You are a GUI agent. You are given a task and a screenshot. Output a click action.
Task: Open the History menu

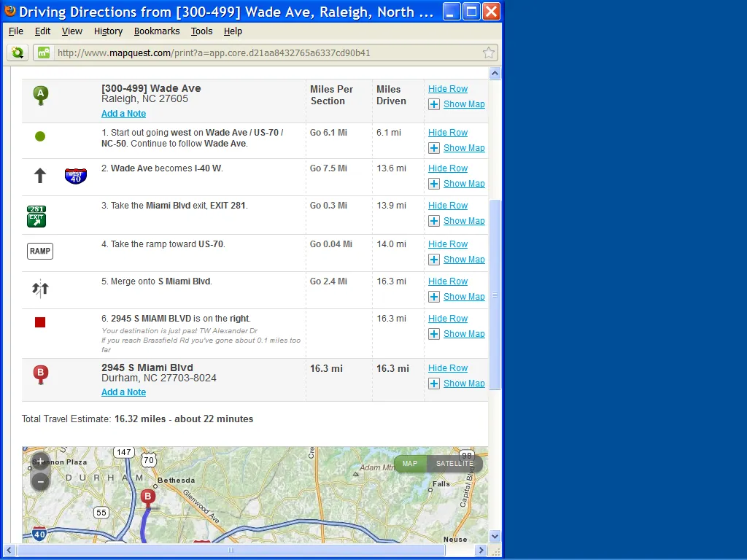click(x=108, y=31)
